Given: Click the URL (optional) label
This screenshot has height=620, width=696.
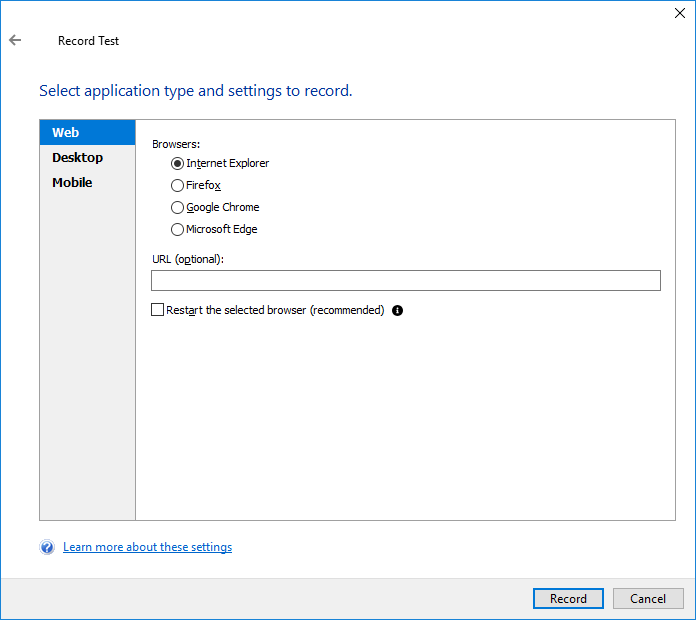Looking at the screenshot, I should pos(188,259).
